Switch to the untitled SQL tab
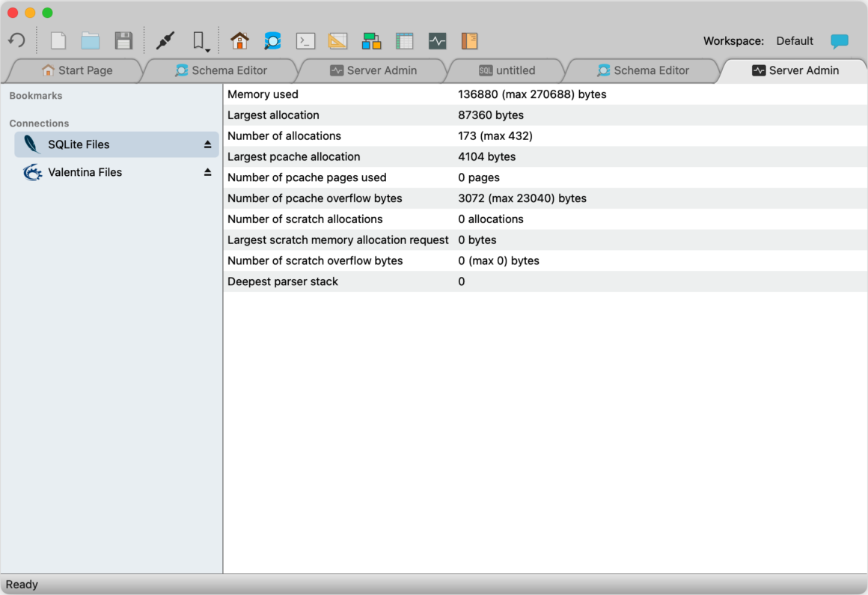 pyautogui.click(x=507, y=70)
